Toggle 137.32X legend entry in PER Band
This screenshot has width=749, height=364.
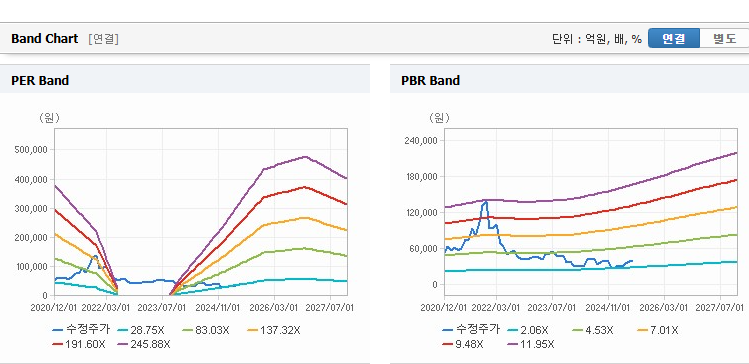(x=274, y=330)
